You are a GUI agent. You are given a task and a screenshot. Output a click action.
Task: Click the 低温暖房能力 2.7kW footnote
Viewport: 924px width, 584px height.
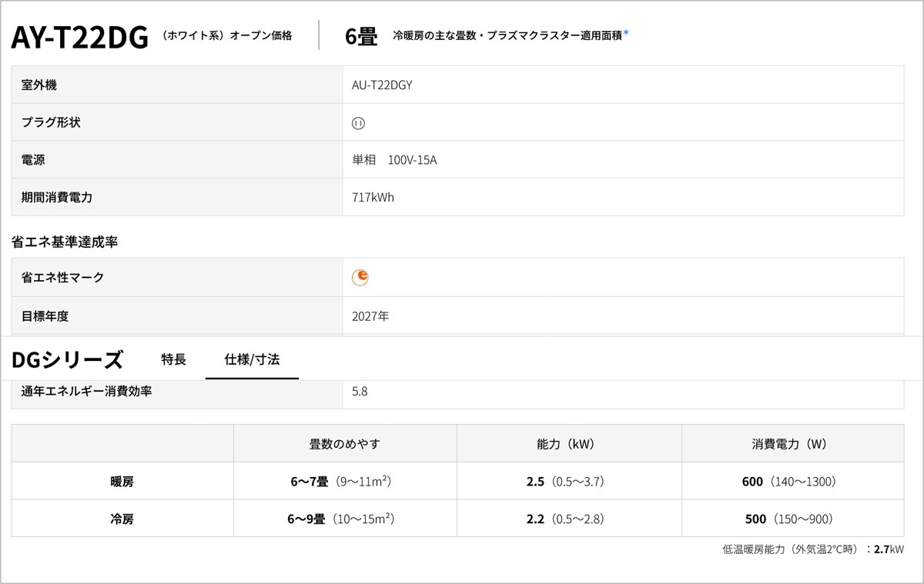click(x=813, y=550)
